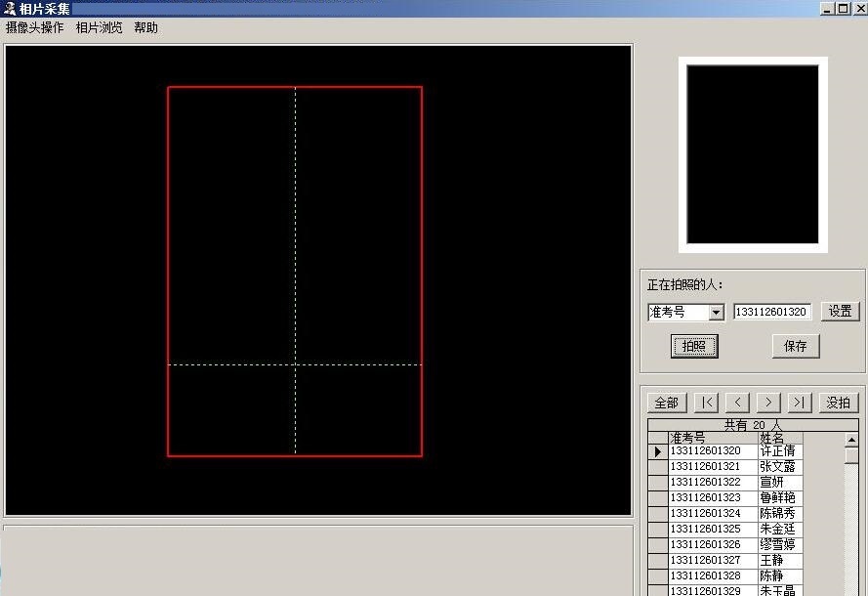Select row 133112601321
Image resolution: width=868 pixels, height=596 pixels.
pos(725,467)
